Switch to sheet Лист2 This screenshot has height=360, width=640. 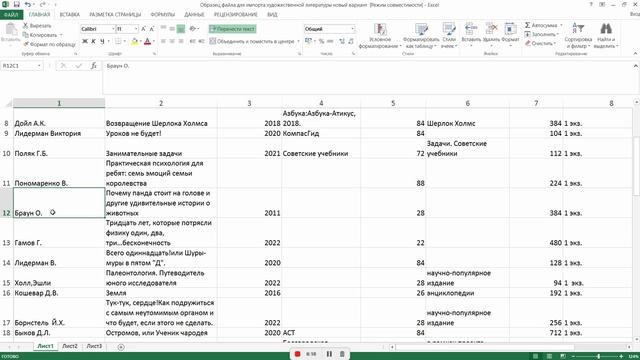point(70,346)
